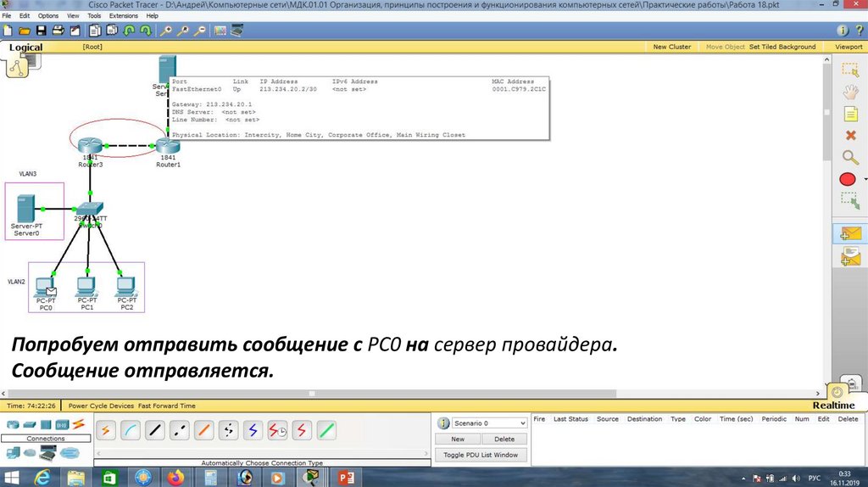
Task: Select the WAN Emulation cloud category
Action: (x=30, y=453)
